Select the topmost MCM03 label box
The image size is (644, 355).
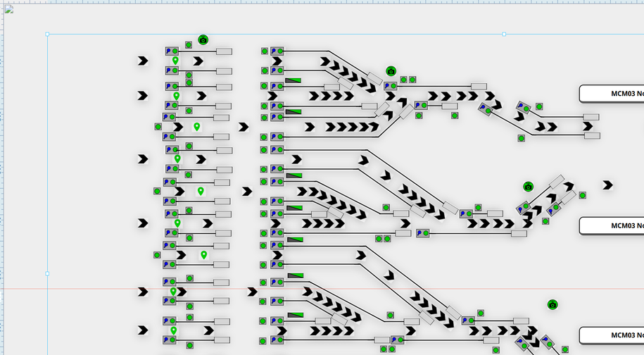point(612,94)
